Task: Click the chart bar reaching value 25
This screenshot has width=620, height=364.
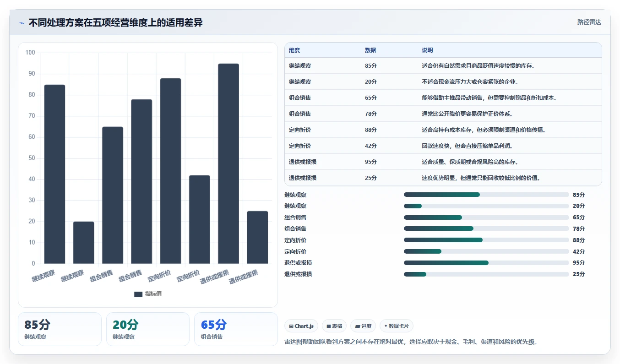Action: point(257,237)
